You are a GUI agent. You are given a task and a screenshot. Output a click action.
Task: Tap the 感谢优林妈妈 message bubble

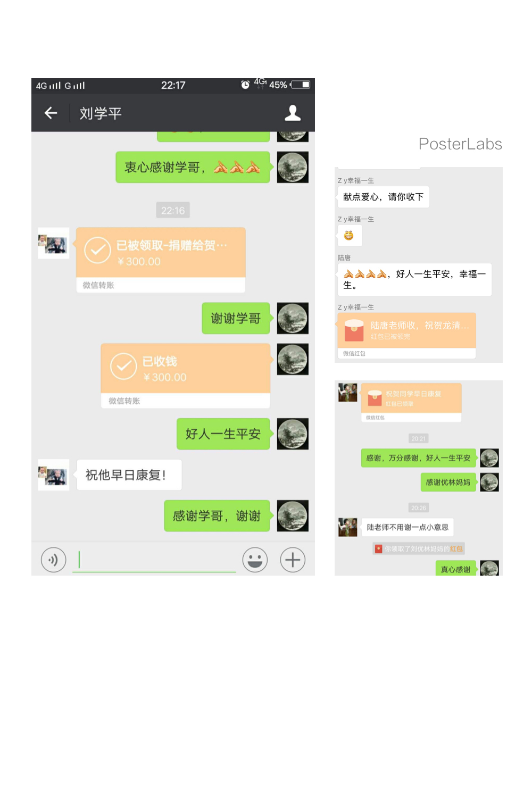coord(448,483)
